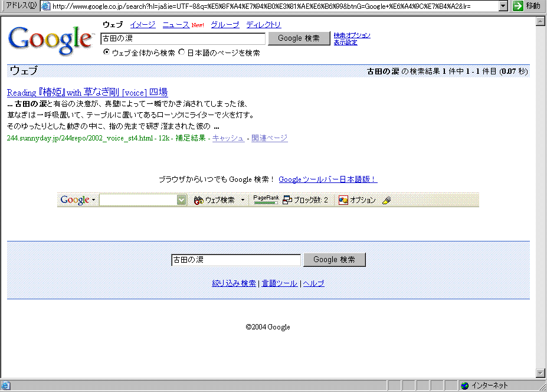Open the Googleツールバー日本語版 link
The height and width of the screenshot is (392, 547).
coord(327,179)
